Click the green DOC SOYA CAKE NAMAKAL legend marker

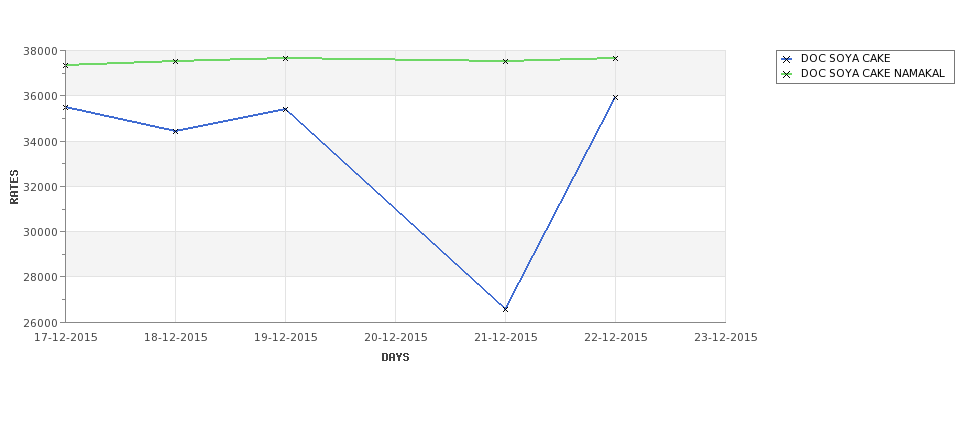pyautogui.click(x=787, y=74)
